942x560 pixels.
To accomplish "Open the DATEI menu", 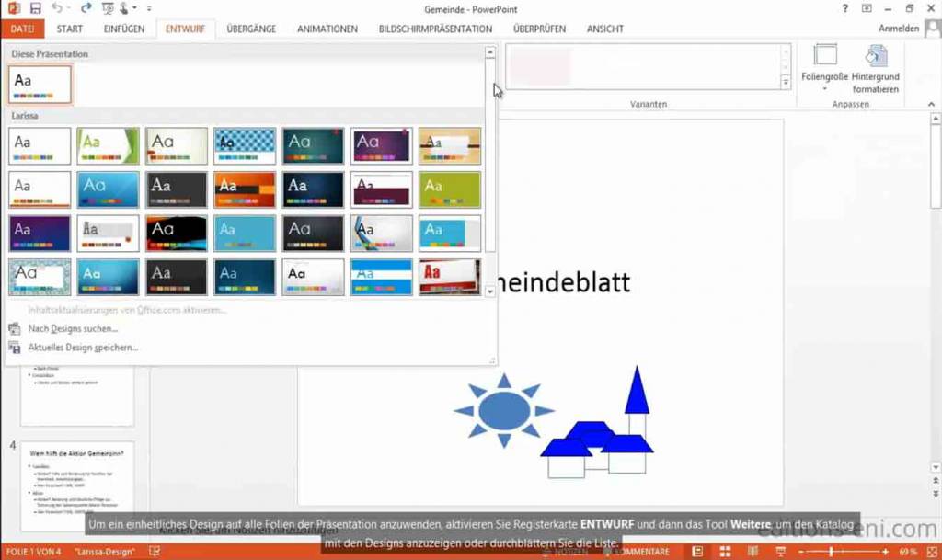I will (22, 29).
